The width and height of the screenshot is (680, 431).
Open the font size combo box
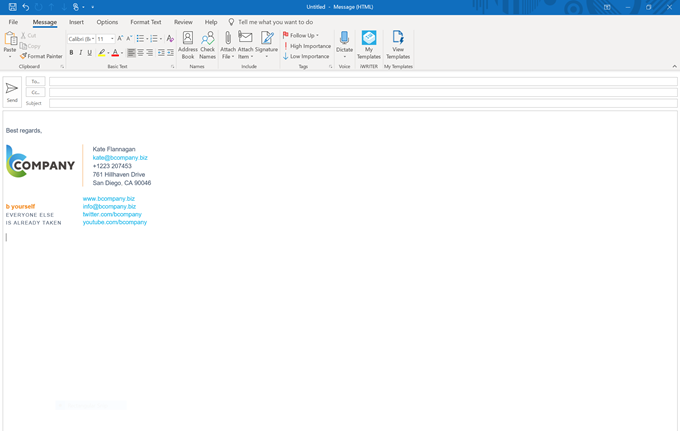coord(105,39)
